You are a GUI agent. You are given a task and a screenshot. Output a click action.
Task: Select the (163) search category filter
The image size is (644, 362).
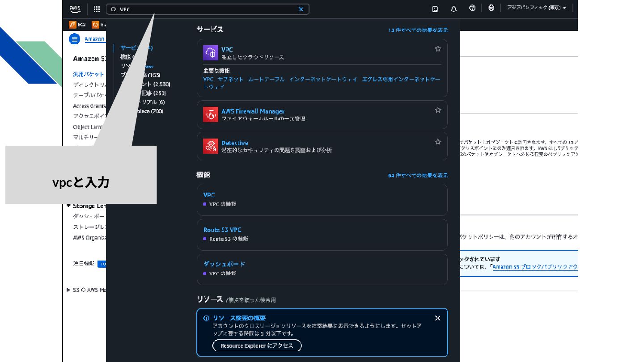[140, 75]
